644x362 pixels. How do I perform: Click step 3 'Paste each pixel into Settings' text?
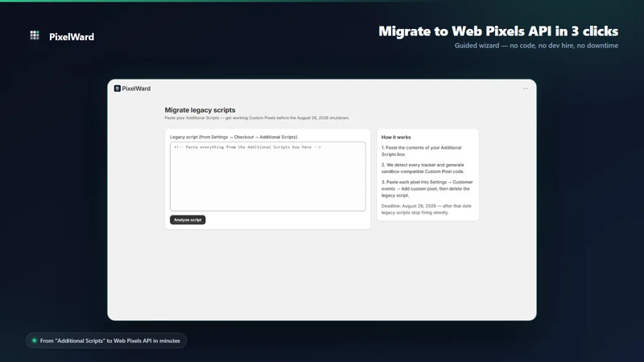[427, 189]
